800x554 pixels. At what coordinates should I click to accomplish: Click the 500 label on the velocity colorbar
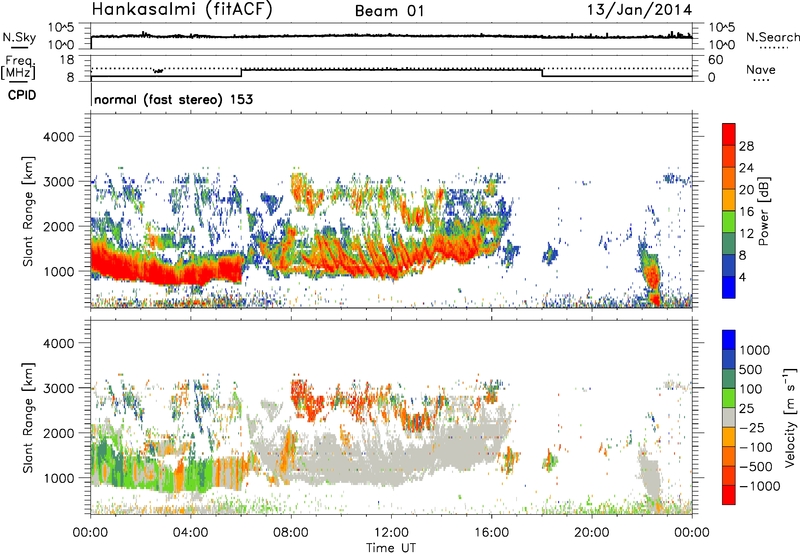coord(751,369)
